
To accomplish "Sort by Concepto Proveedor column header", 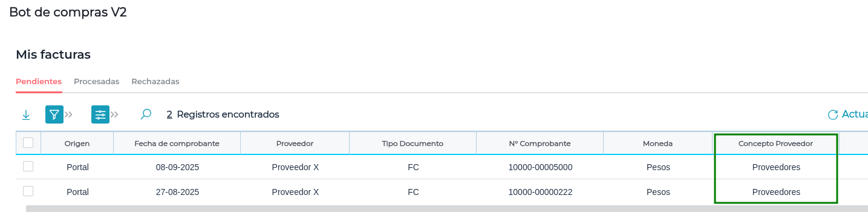I will [x=775, y=144].
